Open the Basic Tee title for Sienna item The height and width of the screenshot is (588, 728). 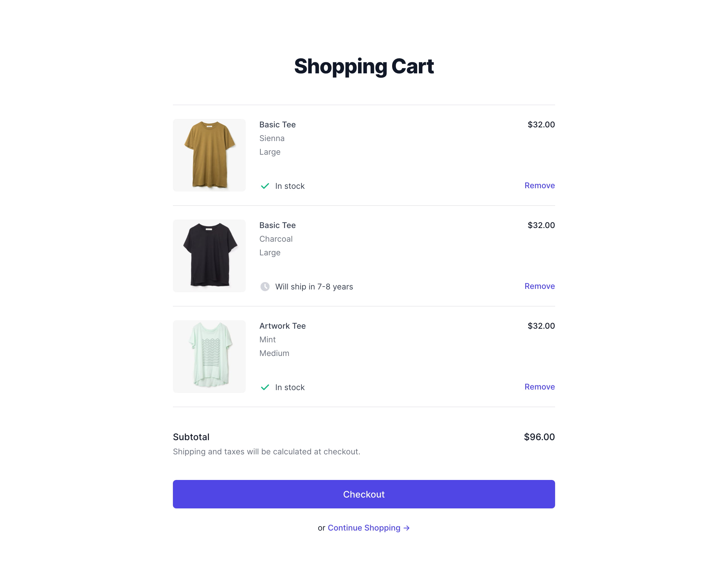click(278, 125)
